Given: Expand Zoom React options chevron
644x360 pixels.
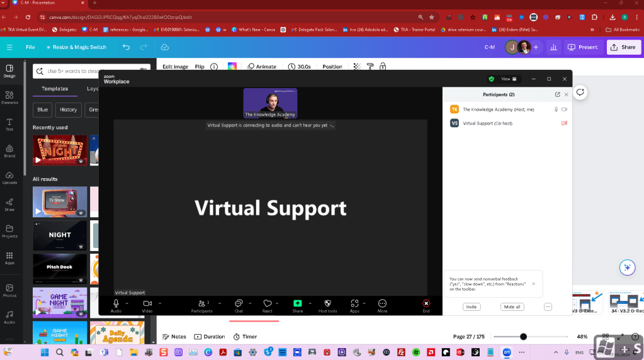Looking at the screenshot, I should coord(277,303).
